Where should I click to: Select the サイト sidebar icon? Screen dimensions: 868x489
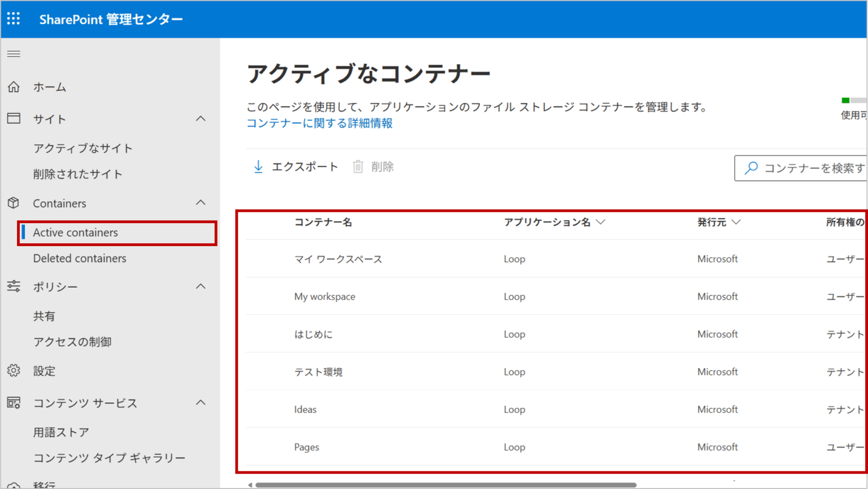point(14,119)
